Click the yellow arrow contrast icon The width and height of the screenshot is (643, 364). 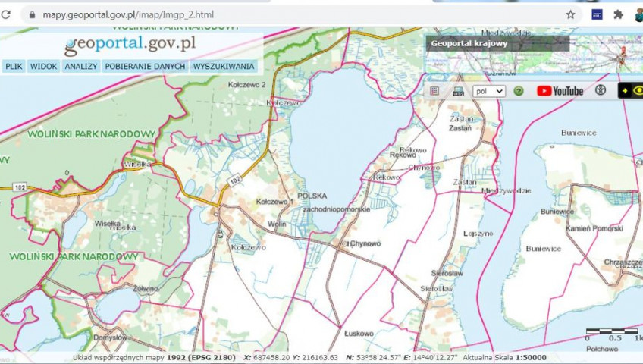click(625, 91)
